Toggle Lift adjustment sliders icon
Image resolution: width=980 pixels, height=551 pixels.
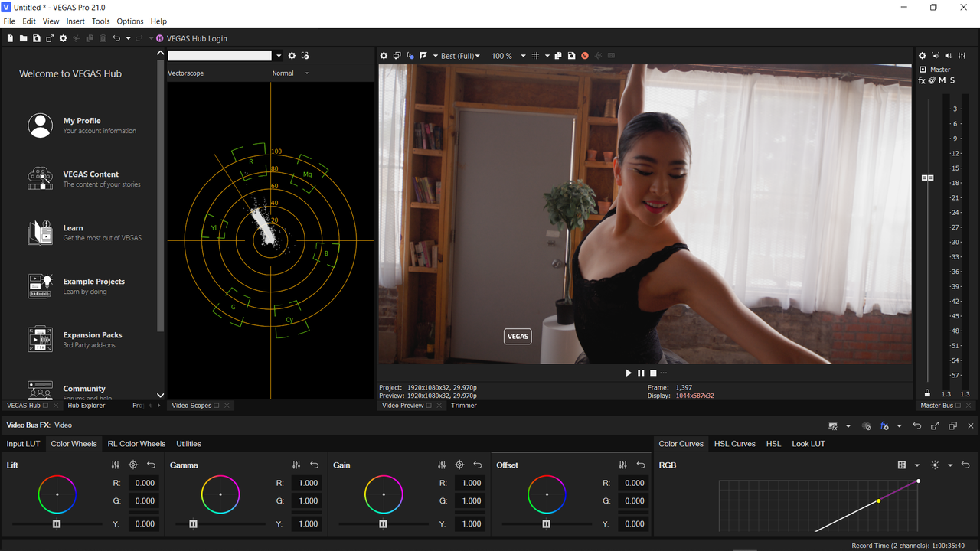(x=116, y=465)
